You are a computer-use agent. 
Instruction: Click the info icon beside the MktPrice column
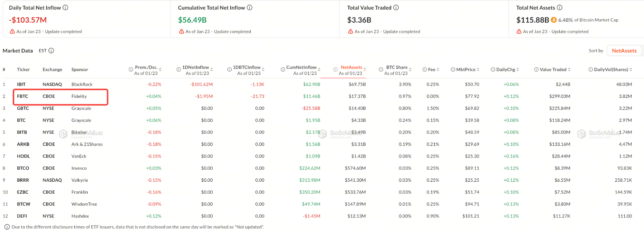453,69
